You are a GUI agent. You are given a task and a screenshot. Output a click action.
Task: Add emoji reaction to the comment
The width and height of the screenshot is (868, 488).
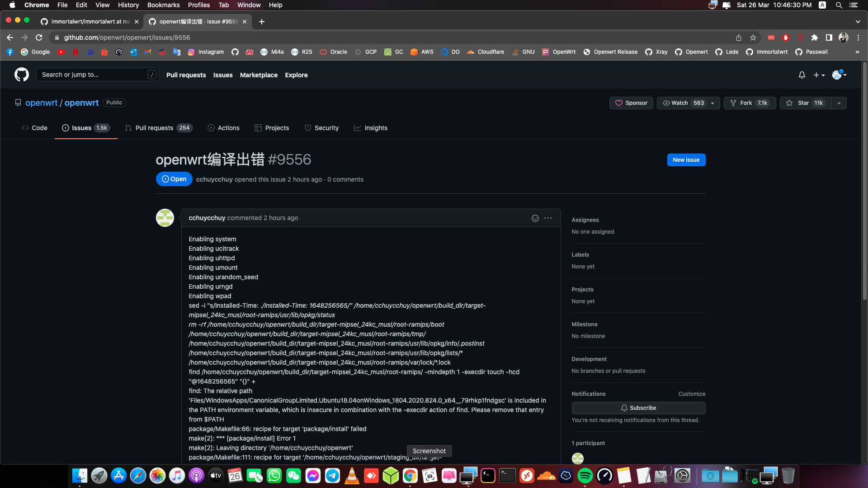(x=535, y=218)
